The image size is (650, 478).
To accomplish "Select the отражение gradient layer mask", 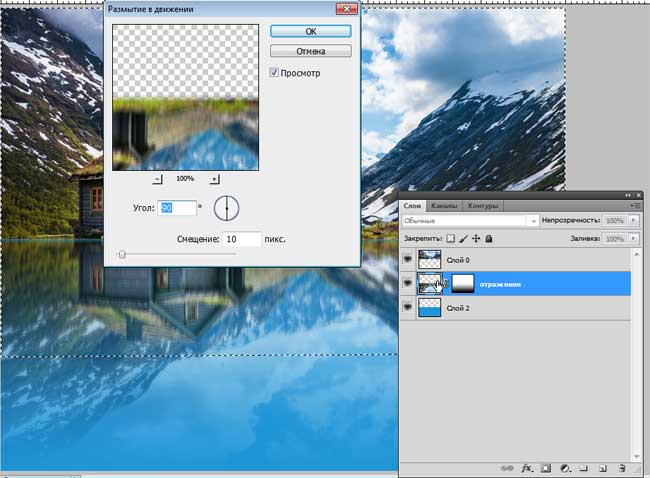I will click(x=463, y=284).
